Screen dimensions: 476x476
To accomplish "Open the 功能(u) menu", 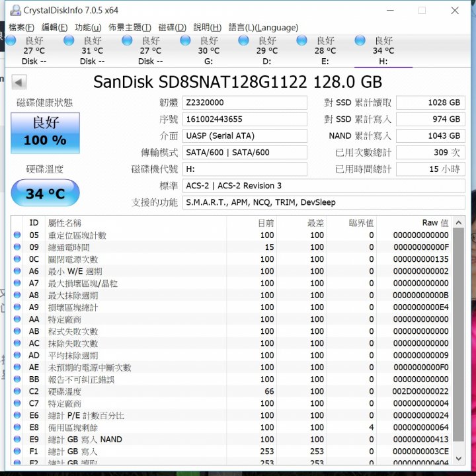I will coord(88,27).
